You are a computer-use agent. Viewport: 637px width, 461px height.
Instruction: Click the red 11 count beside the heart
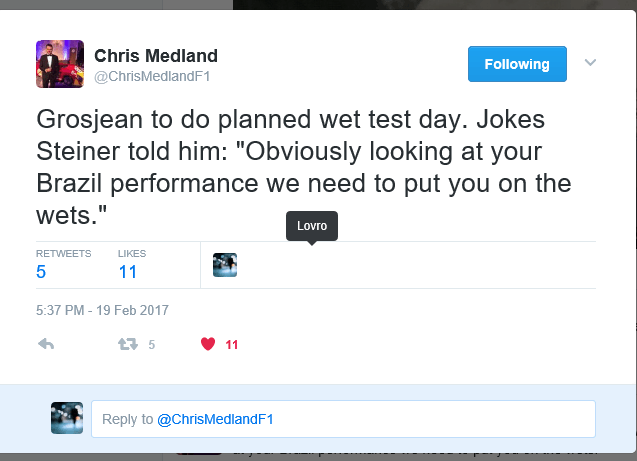[x=232, y=344]
